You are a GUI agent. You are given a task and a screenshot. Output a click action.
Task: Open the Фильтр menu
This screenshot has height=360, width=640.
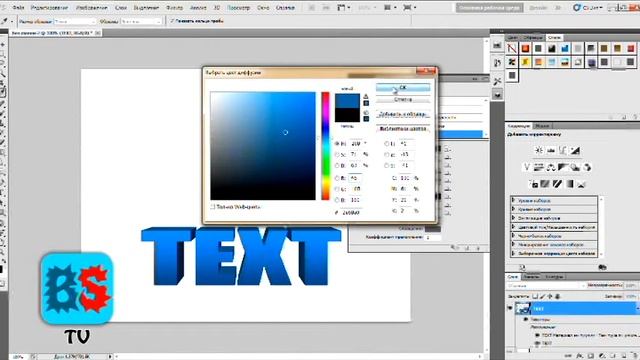point(174,8)
